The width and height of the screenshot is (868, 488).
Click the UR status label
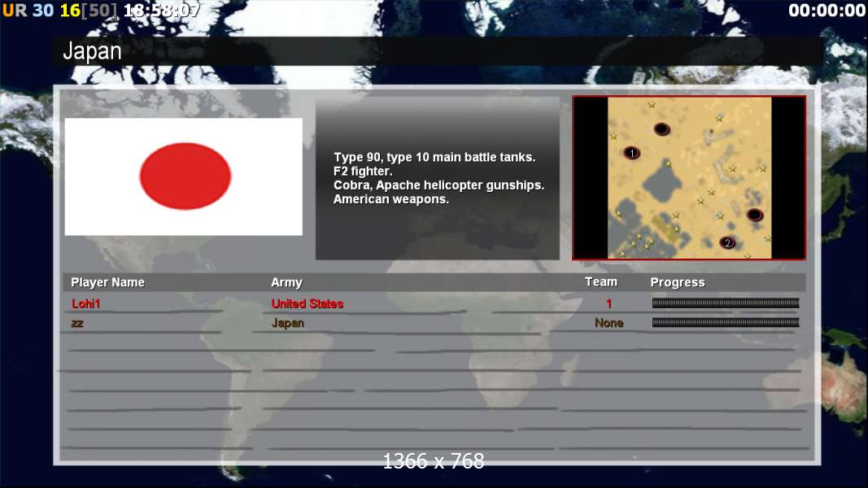pos(15,10)
